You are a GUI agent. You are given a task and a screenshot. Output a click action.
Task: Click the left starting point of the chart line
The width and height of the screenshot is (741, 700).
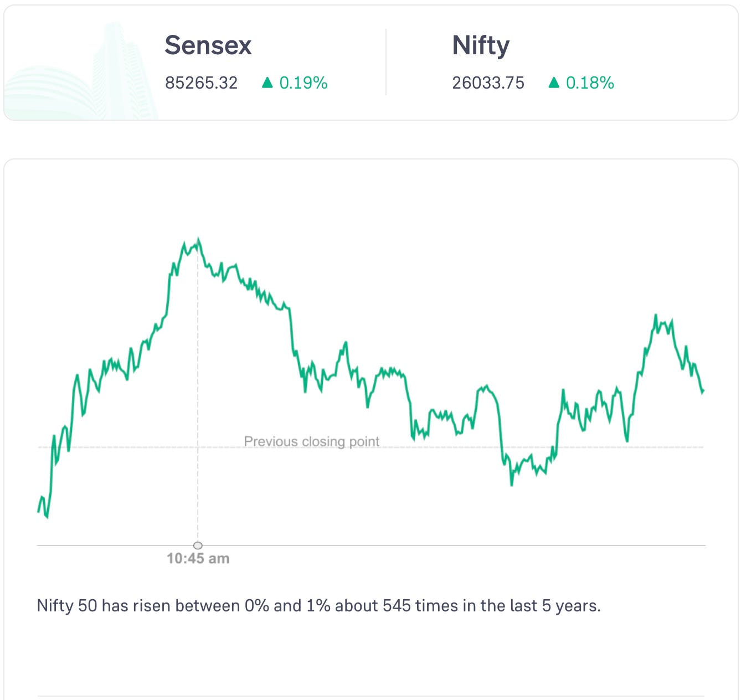click(38, 511)
